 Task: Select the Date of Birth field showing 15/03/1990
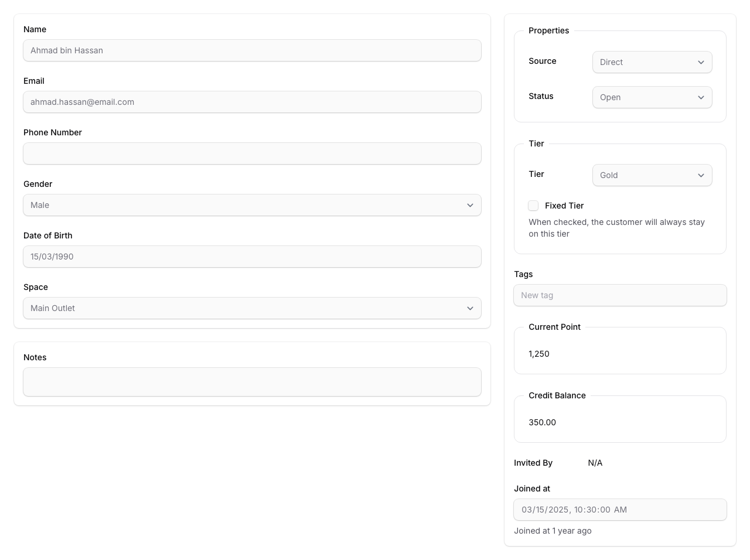(252, 257)
